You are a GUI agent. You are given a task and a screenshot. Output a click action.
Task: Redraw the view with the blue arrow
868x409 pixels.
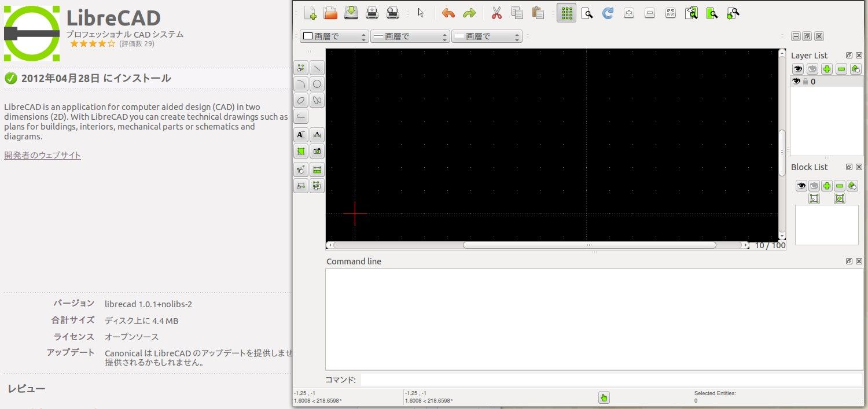coord(608,13)
